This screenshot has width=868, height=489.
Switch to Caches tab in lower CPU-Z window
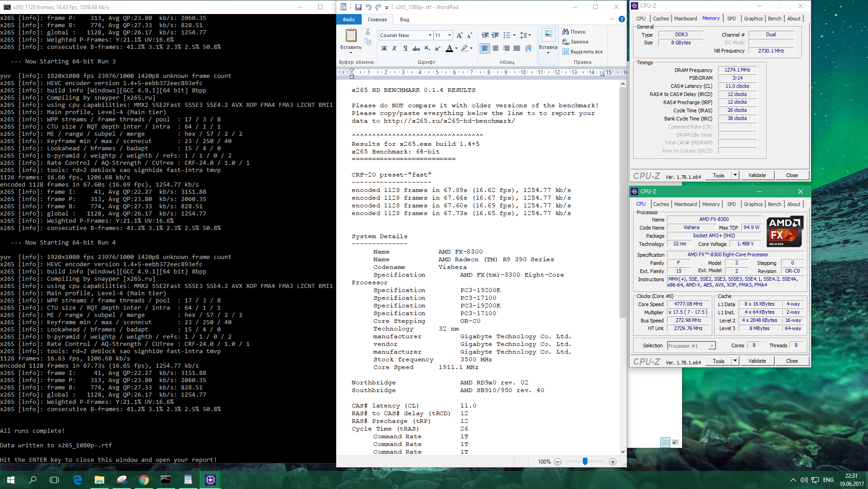[661, 204]
